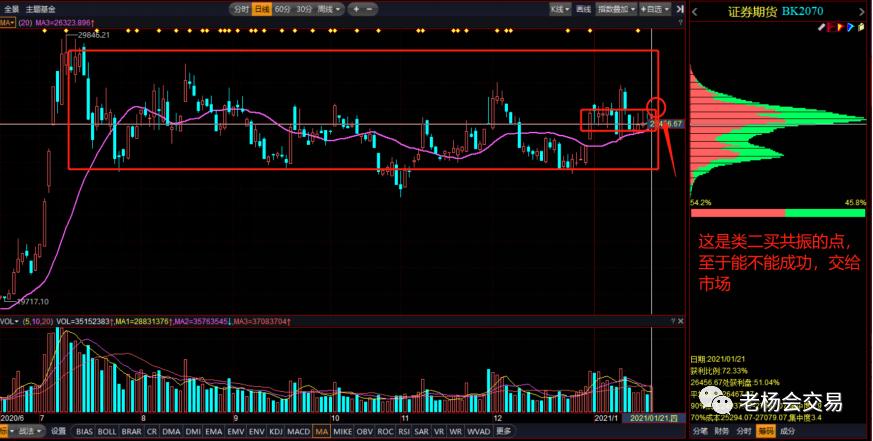Select EMA indicator button
This screenshot has width=873, height=441.
(x=214, y=432)
